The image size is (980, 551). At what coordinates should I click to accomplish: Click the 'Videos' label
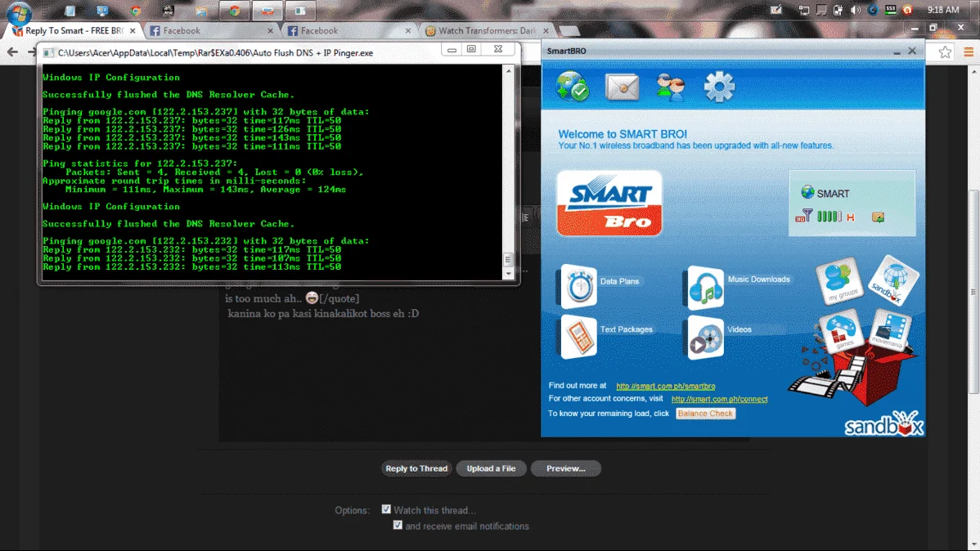[x=739, y=329]
